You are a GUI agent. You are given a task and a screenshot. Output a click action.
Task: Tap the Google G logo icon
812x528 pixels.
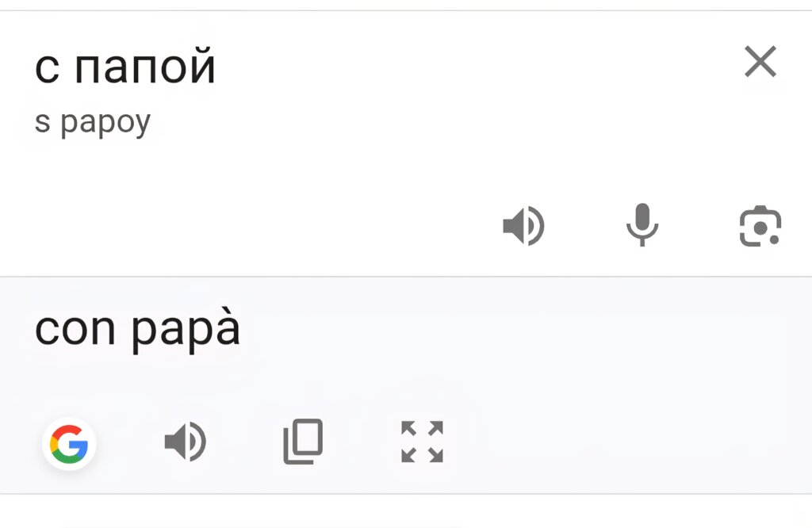(69, 443)
